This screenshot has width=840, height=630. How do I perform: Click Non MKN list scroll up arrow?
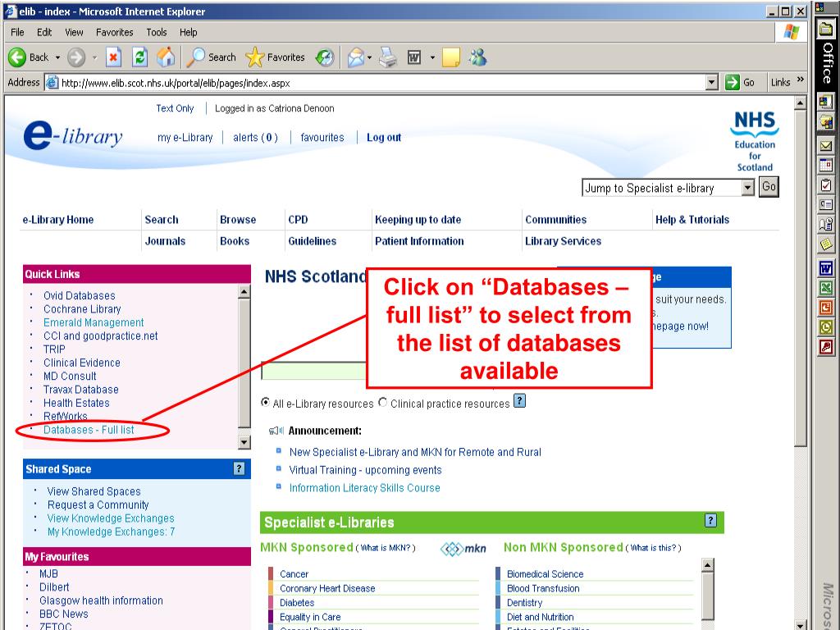(x=708, y=564)
